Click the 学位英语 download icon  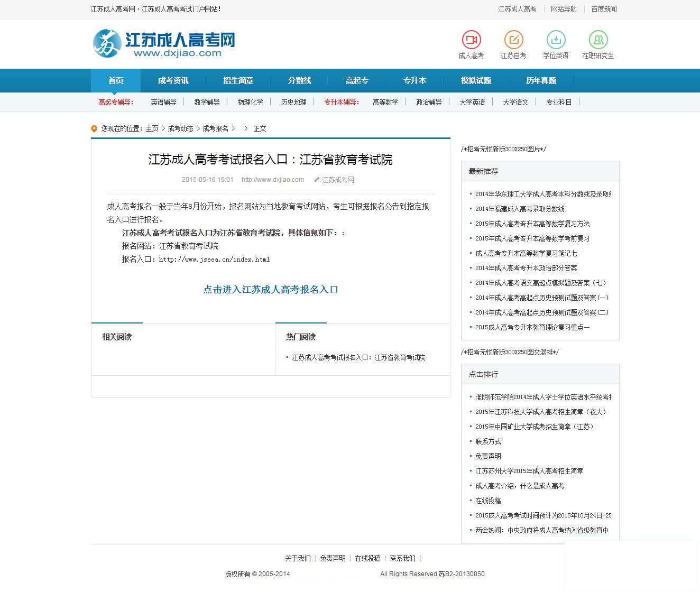(x=556, y=40)
